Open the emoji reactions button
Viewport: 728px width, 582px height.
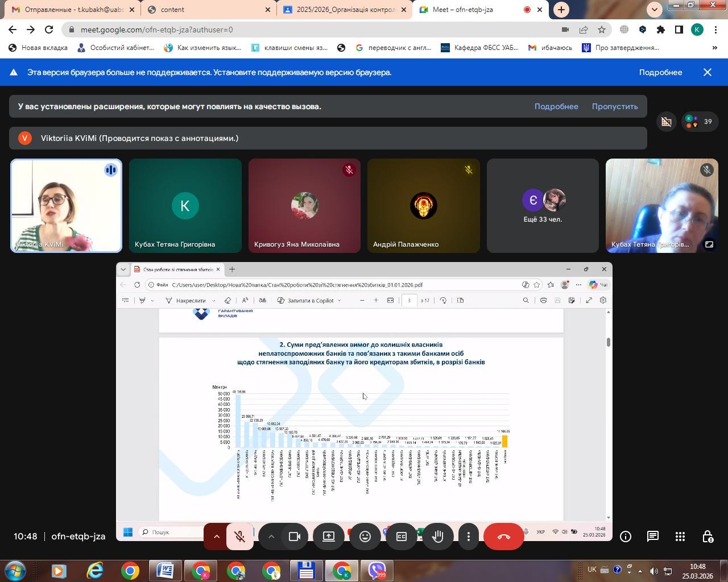tap(365, 537)
